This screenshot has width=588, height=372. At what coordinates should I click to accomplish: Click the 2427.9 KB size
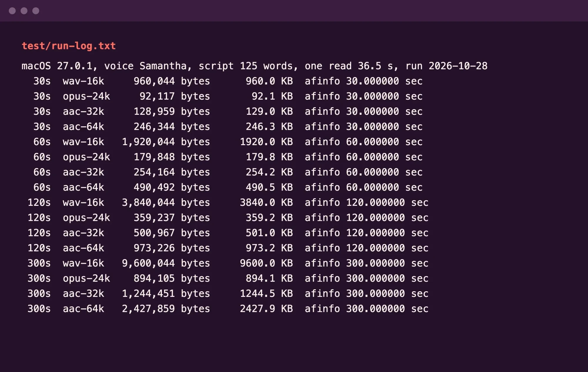[x=266, y=309]
